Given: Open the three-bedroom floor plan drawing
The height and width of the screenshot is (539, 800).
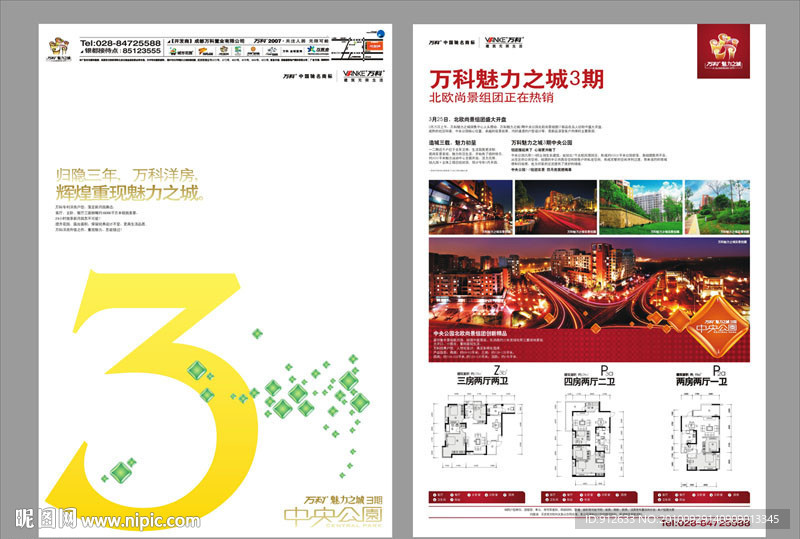Looking at the screenshot, I should click(477, 430).
